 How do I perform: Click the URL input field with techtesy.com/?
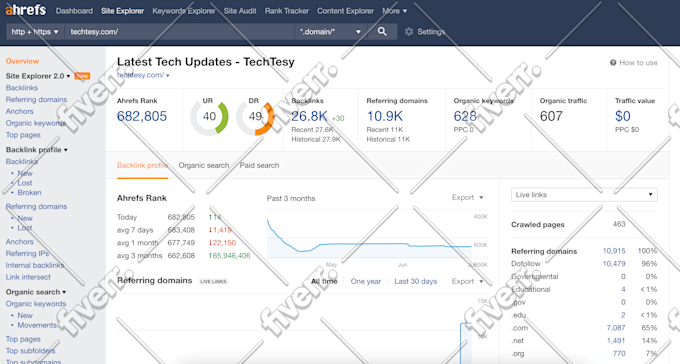[180, 32]
